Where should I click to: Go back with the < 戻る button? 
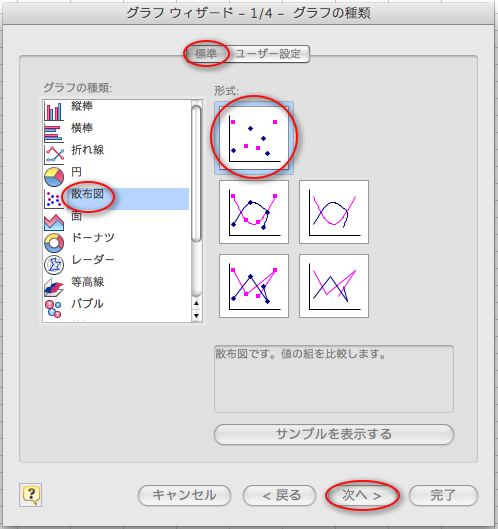(x=279, y=495)
